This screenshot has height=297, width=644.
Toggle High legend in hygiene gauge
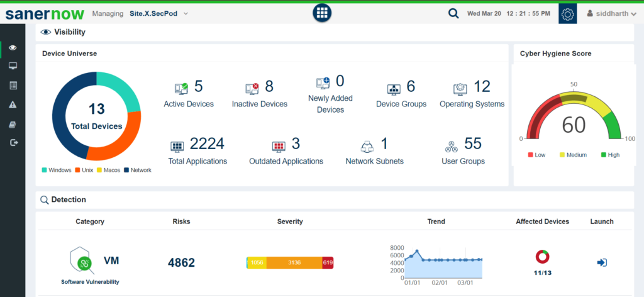(x=610, y=155)
